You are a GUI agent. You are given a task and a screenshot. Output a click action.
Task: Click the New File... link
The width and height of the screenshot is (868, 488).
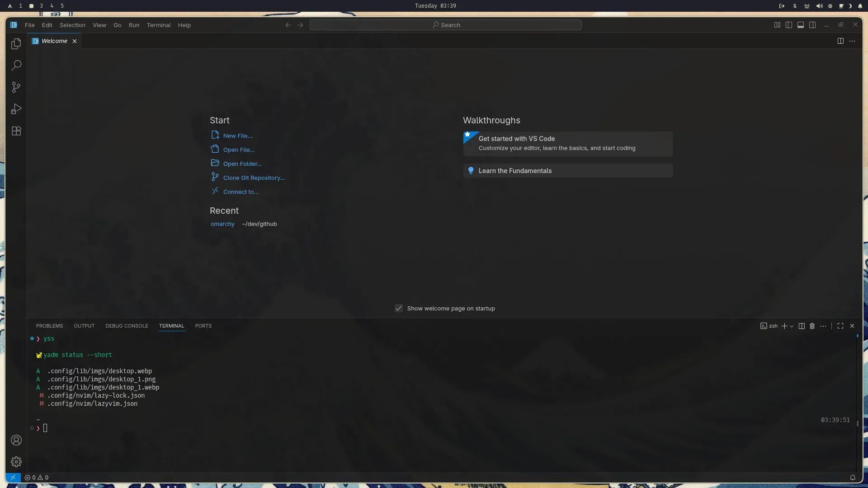click(x=238, y=136)
